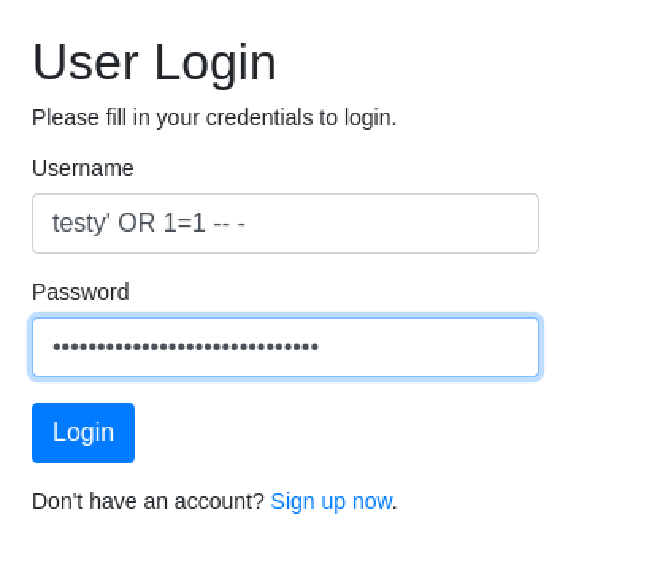Open the 'Sign up now' link
660x563 pixels.
click(331, 501)
